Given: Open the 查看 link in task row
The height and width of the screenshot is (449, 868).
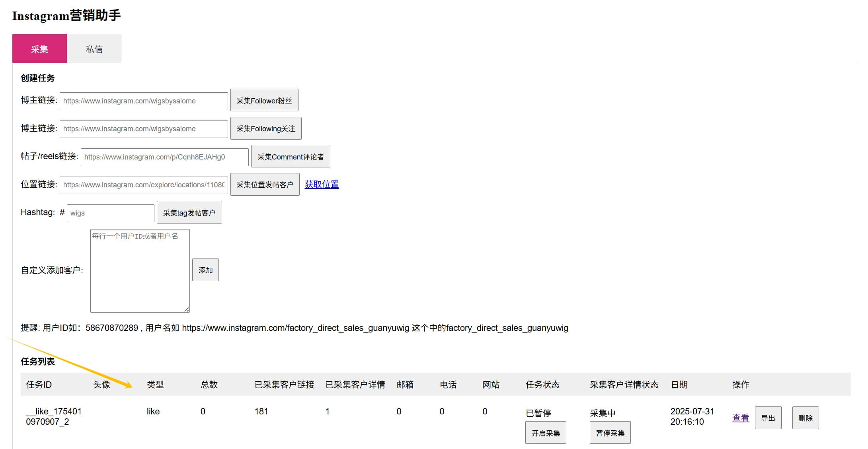Looking at the screenshot, I should tap(741, 418).
